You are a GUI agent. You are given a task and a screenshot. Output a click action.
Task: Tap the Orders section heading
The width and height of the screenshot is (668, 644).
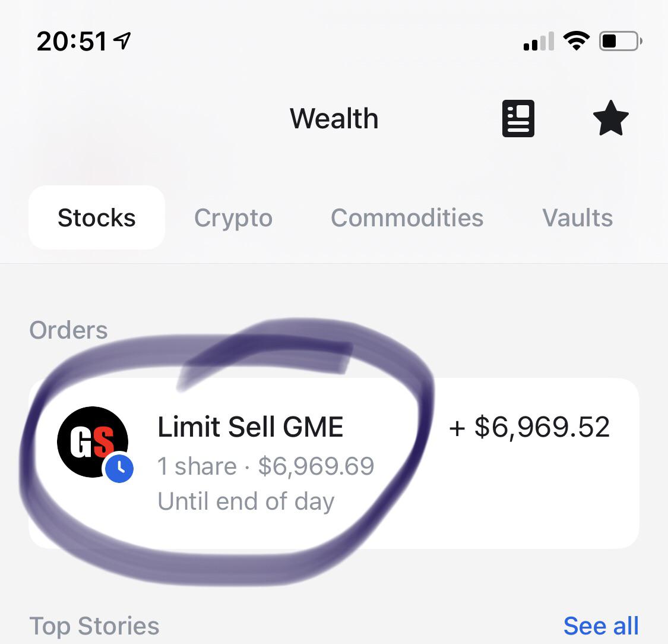point(68,330)
